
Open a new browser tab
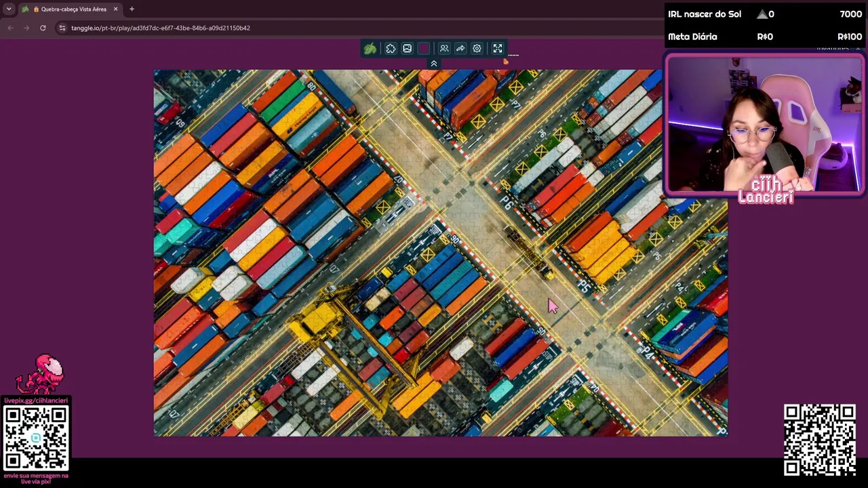click(x=132, y=9)
